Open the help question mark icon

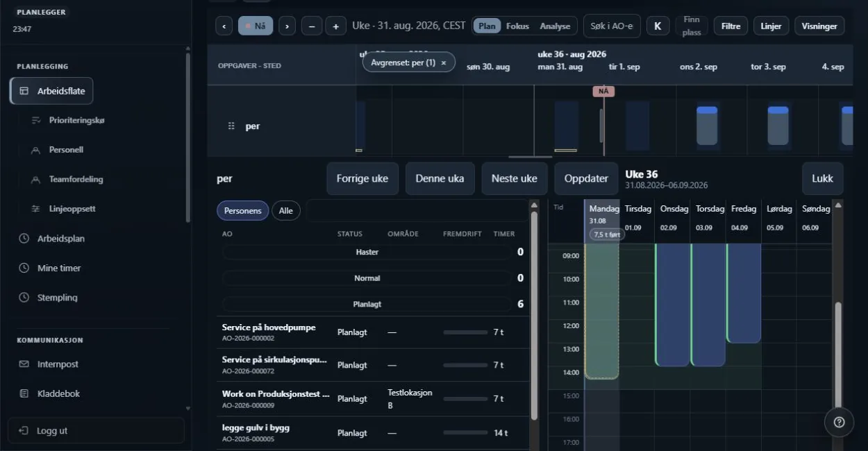[839, 422]
